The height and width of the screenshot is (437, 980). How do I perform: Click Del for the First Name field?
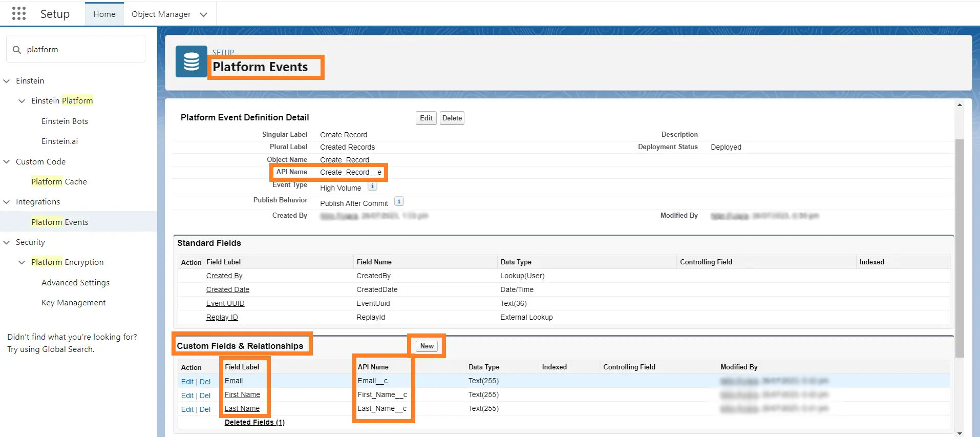(x=205, y=396)
